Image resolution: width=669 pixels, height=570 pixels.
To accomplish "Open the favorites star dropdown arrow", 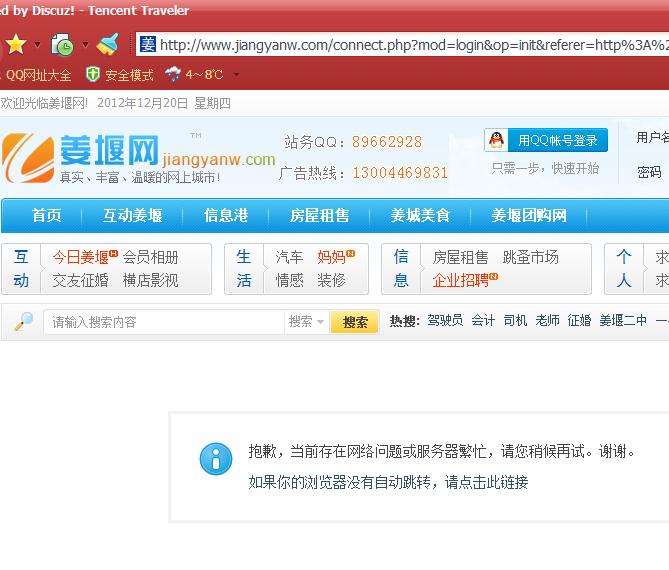I will (38, 44).
